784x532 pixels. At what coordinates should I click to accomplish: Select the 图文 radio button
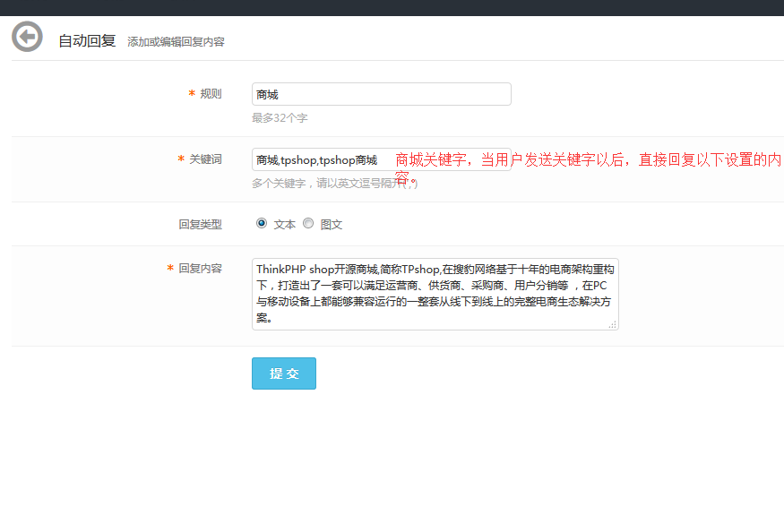[x=308, y=223]
